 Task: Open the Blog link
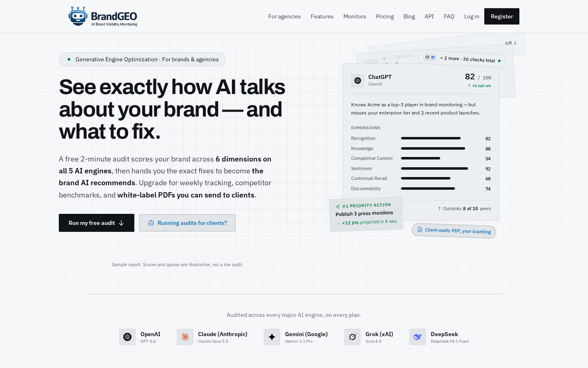coord(409,16)
